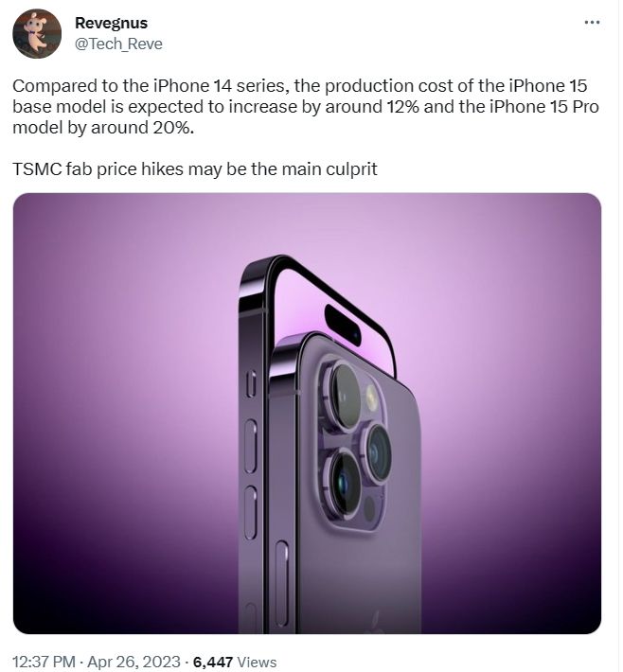
Task: Click the camera flash on the iPhone
Action: pos(372,397)
